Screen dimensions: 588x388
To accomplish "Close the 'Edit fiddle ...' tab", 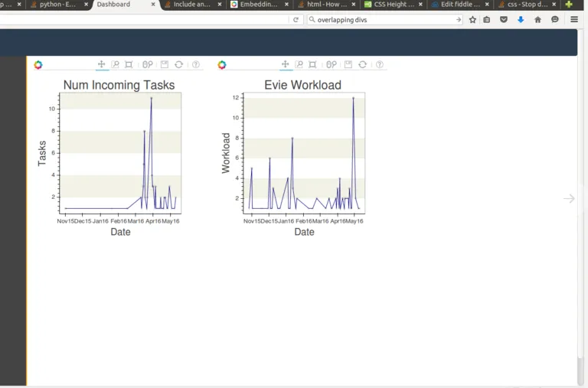I will click(x=487, y=5).
